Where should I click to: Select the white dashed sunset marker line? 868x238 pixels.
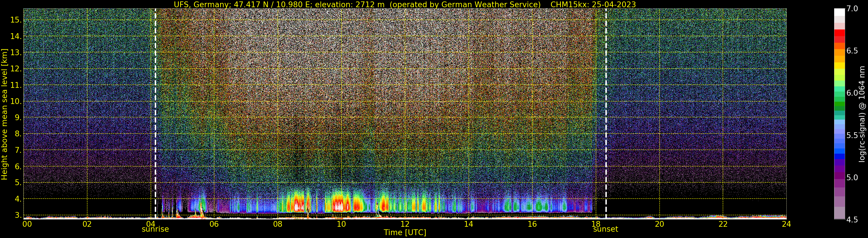pyautogui.click(x=606, y=114)
